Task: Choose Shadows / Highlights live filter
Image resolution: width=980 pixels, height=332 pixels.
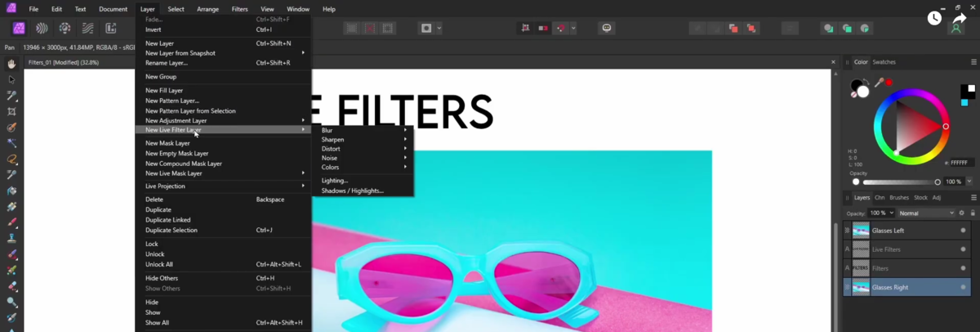Action: 352,191
